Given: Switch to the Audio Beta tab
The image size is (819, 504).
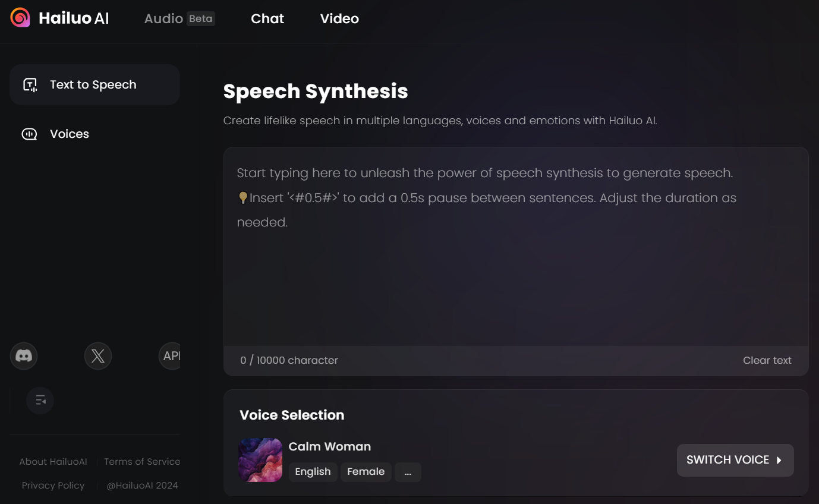Looking at the screenshot, I should [179, 18].
